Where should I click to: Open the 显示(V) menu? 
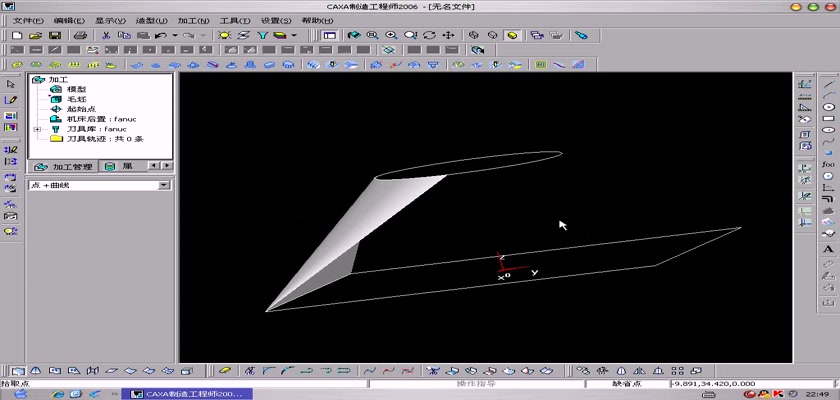click(x=110, y=20)
